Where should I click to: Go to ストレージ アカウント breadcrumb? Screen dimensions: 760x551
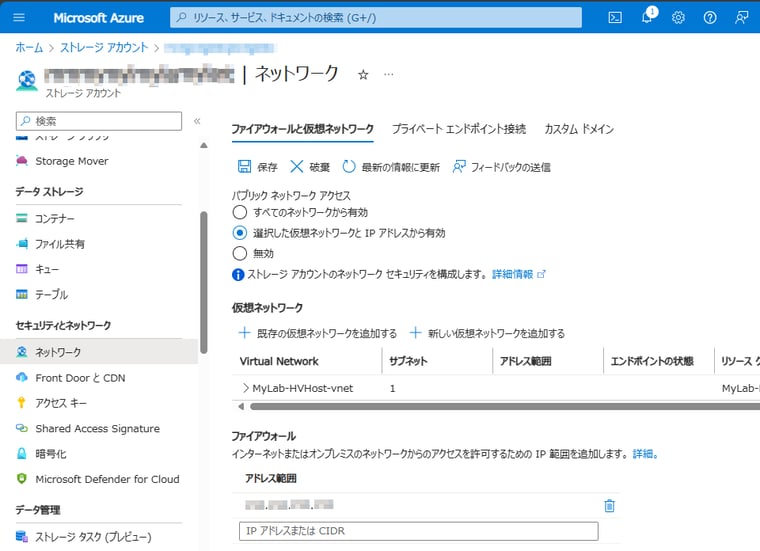104,47
